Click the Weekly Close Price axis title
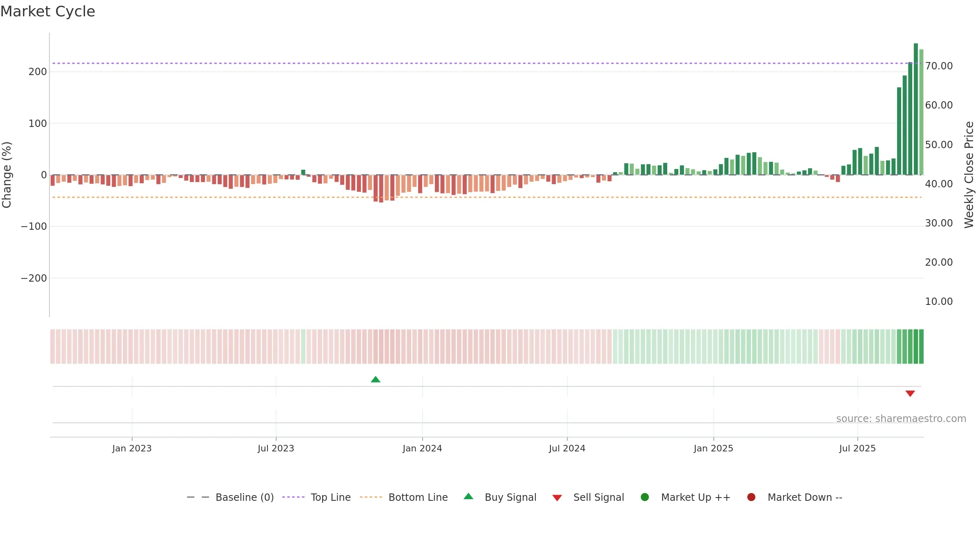Image resolution: width=980 pixels, height=551 pixels. pos(969,175)
